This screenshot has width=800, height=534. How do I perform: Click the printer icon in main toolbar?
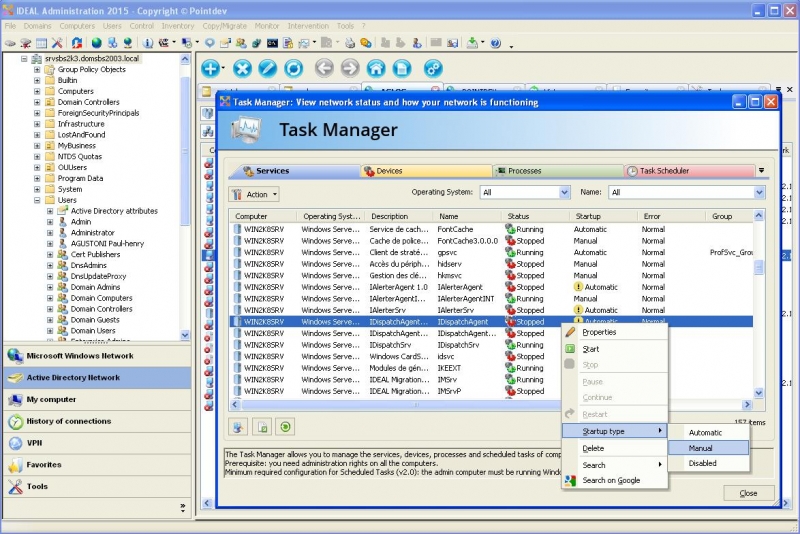tap(350, 43)
